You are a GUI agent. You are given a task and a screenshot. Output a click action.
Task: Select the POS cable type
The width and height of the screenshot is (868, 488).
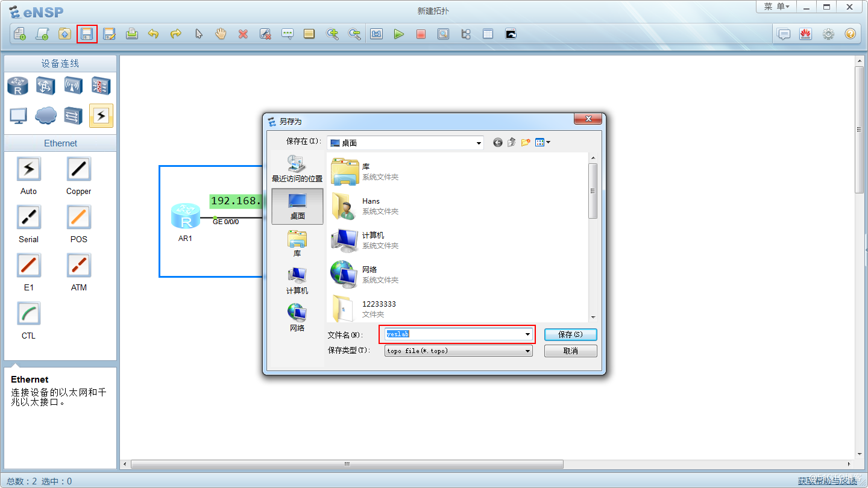[78, 218]
